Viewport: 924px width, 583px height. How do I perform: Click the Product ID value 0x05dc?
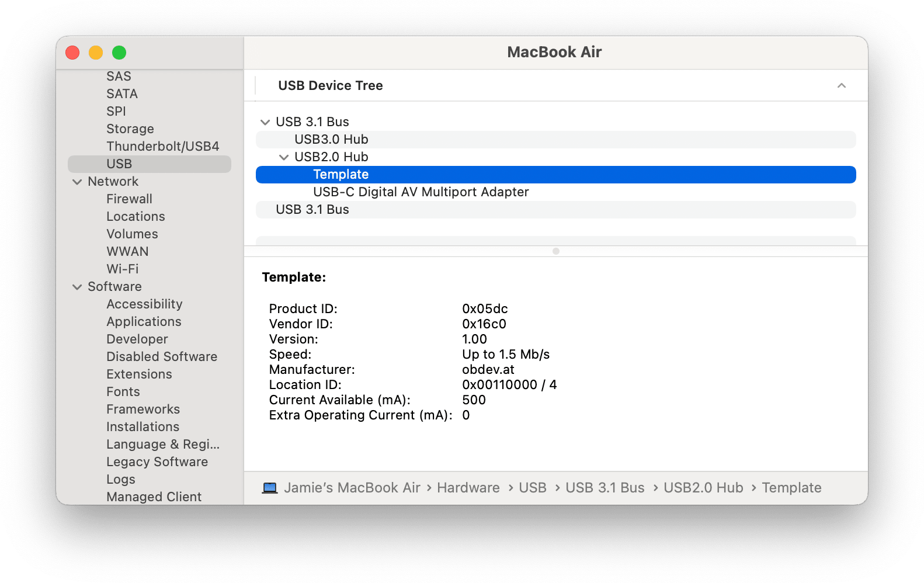click(485, 309)
